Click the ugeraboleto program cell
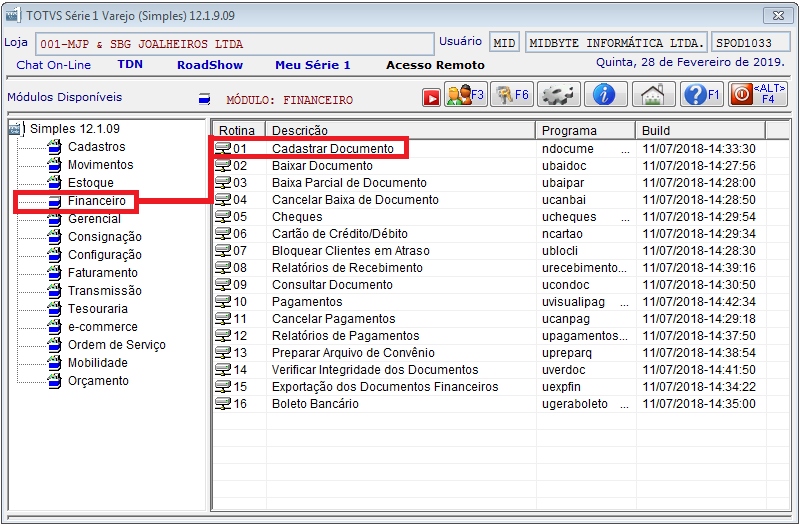Screen dimensions: 800x527 585,404
